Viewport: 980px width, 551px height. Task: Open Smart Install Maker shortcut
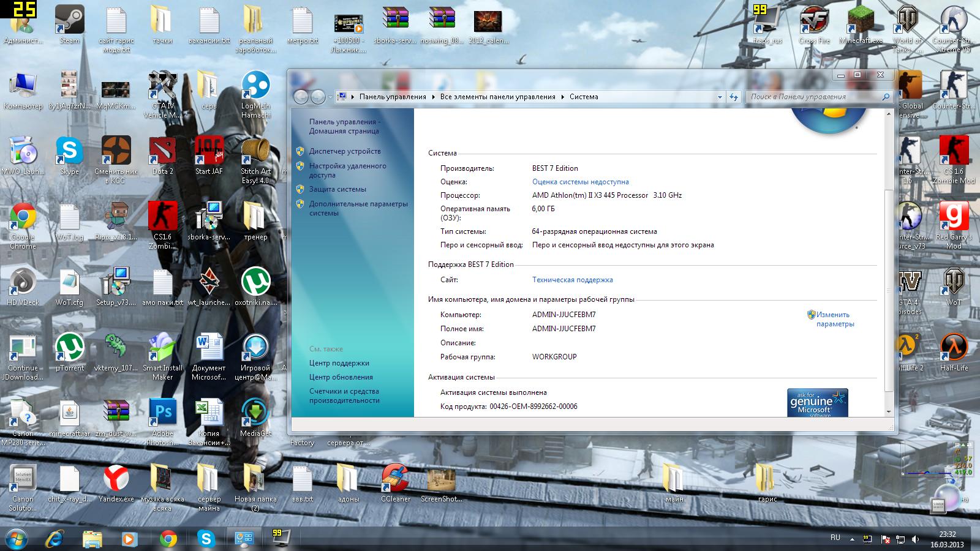click(x=162, y=356)
